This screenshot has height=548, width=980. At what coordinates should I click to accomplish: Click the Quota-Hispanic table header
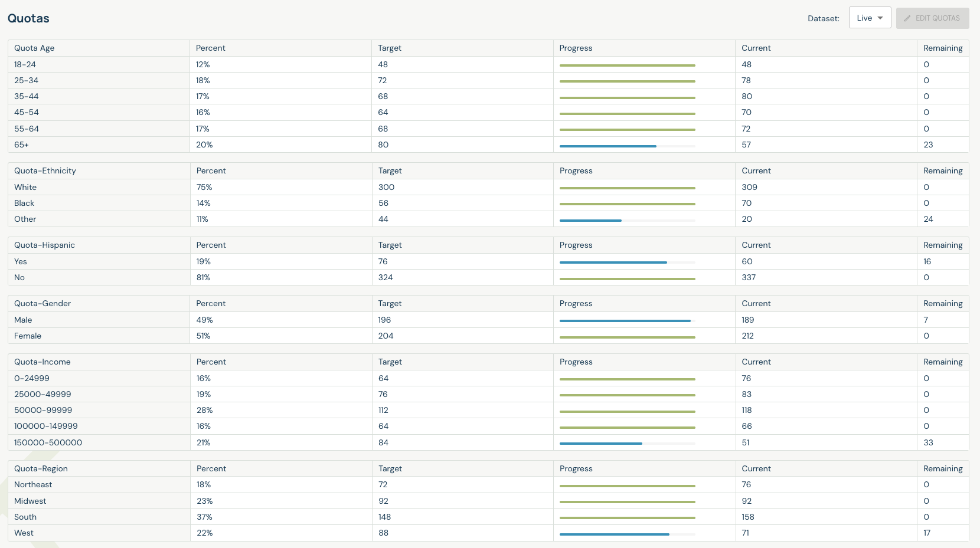coord(44,245)
